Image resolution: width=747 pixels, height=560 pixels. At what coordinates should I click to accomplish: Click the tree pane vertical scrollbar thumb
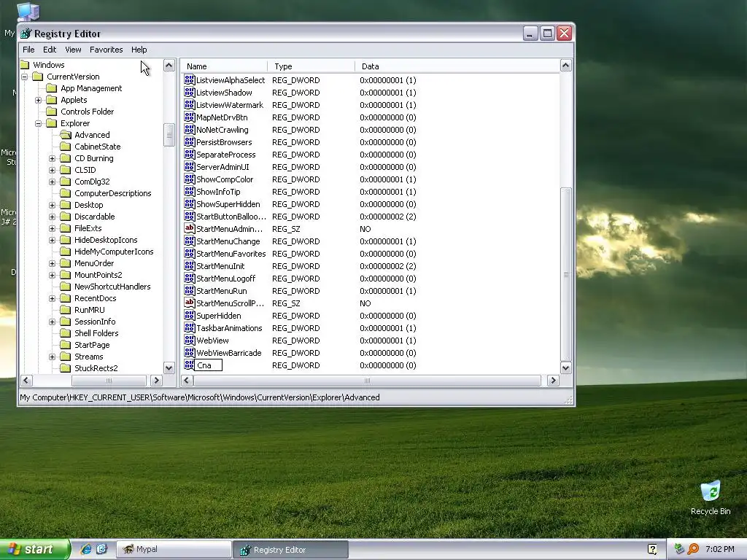pos(169,135)
